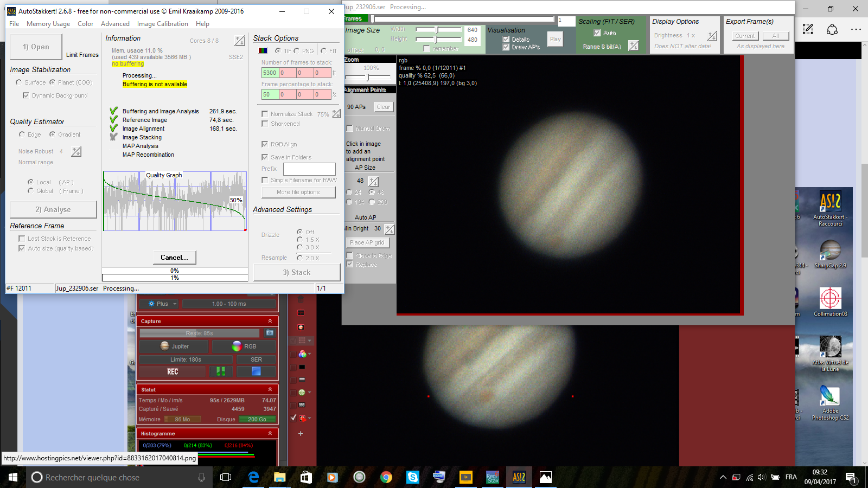This screenshot has width=868, height=488.
Task: Stop capture with the blue square button
Action: (256, 371)
